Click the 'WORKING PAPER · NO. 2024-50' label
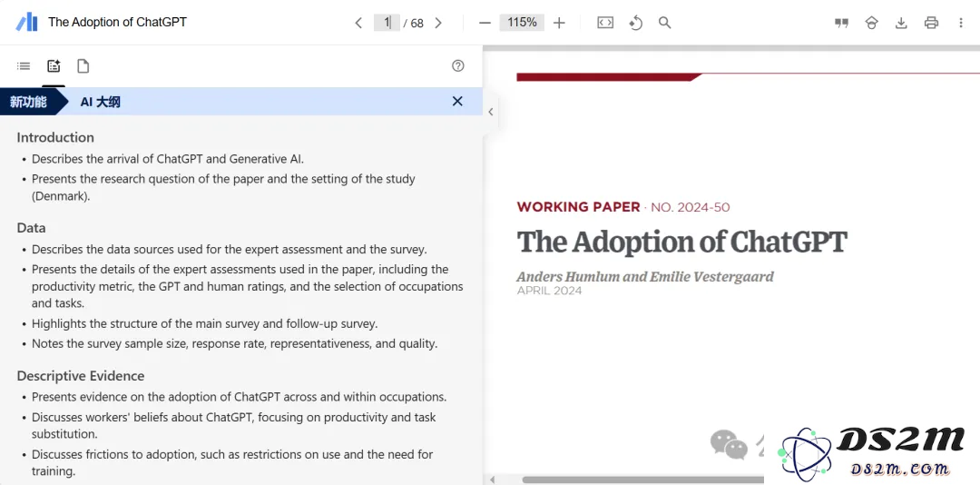 (623, 207)
